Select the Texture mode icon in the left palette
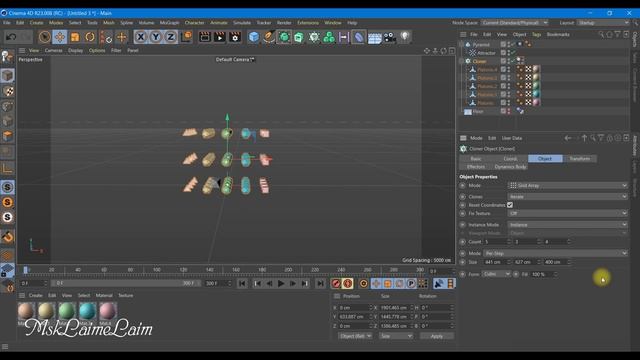The image size is (640, 360). 7,91
